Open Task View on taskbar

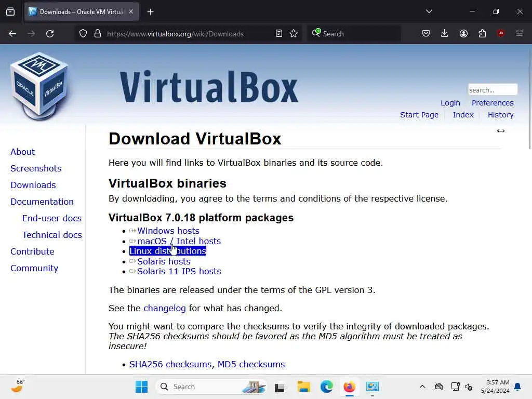[x=280, y=387]
